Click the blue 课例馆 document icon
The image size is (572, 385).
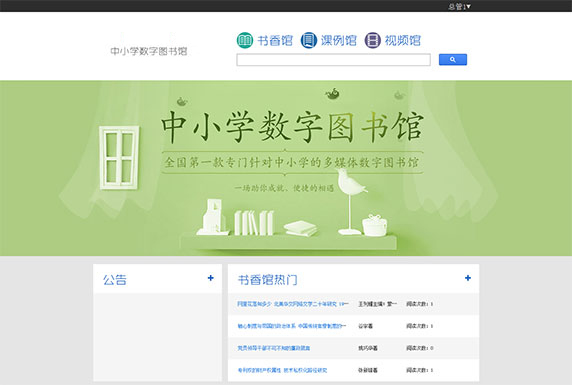point(309,40)
